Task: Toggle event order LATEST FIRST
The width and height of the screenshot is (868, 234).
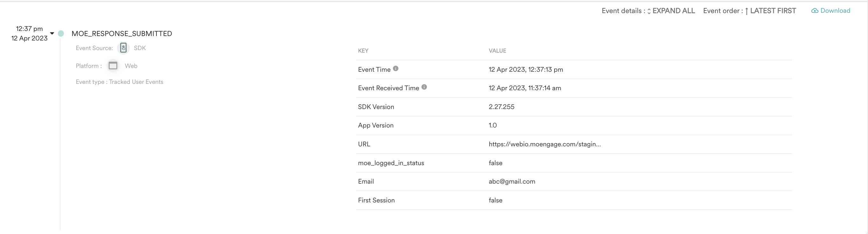Action: (x=773, y=11)
